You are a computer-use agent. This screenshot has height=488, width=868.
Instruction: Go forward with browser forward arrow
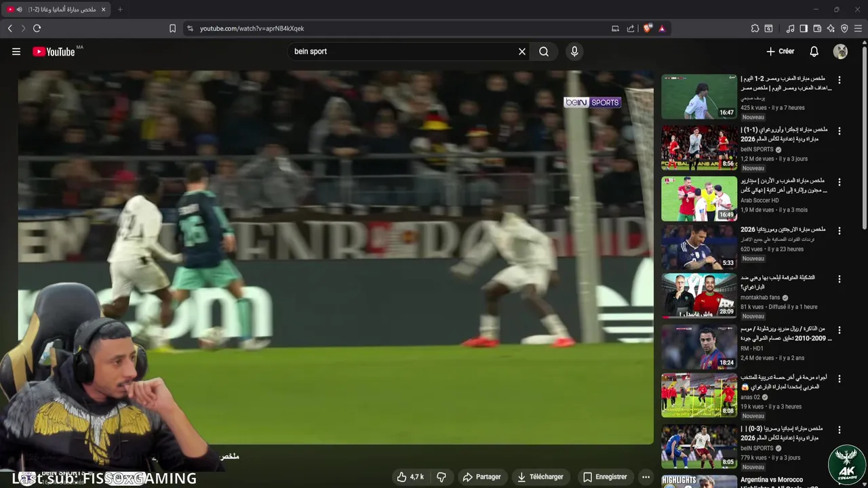(23, 28)
